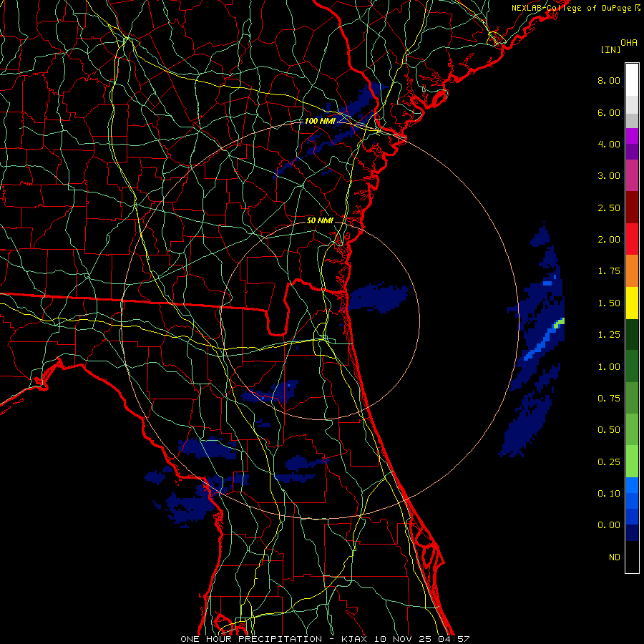Click the green swatch beside 1.00
The width and height of the screenshot is (644, 644).
tap(632, 366)
